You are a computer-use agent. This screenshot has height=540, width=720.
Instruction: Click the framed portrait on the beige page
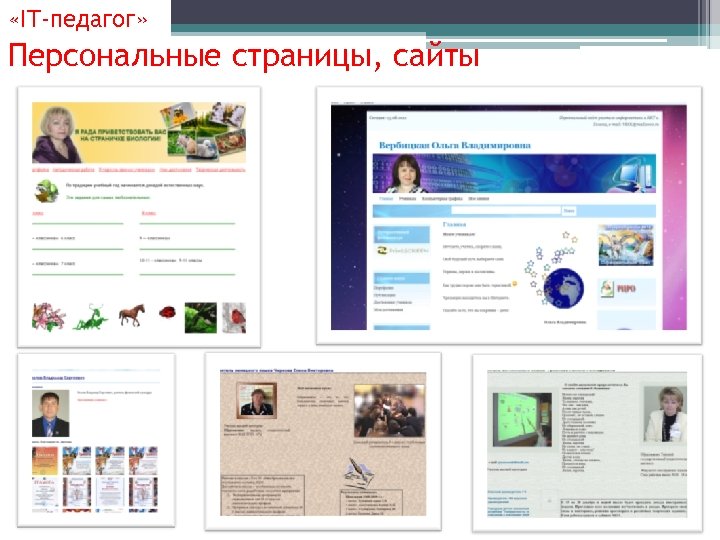pyautogui.click(x=256, y=401)
